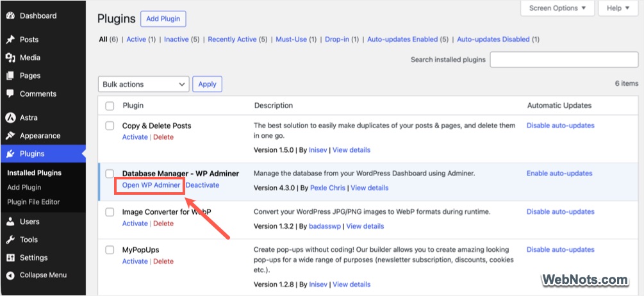644x296 pixels.
Task: Disable auto-updates for Image Converter for WebP
Action: point(561,212)
